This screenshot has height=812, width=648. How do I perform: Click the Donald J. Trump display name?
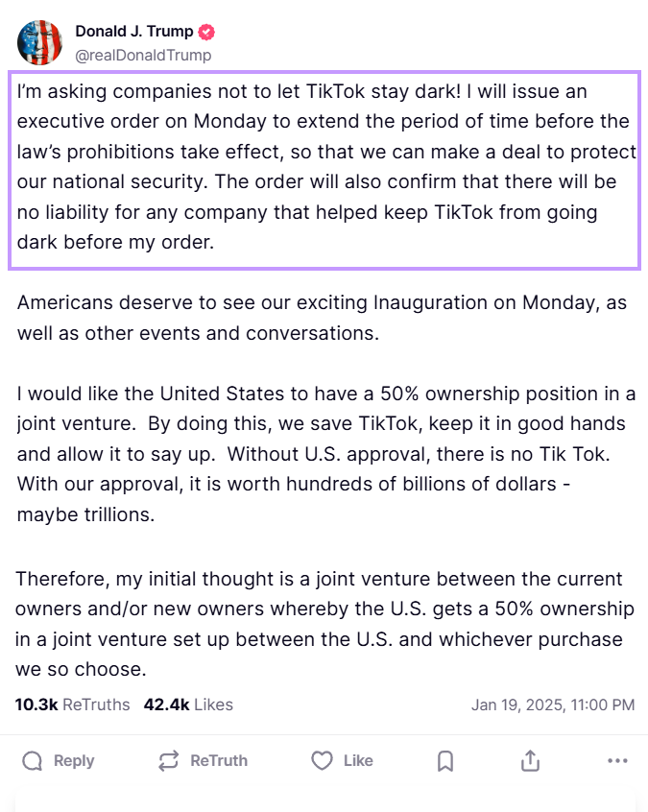tap(134, 32)
